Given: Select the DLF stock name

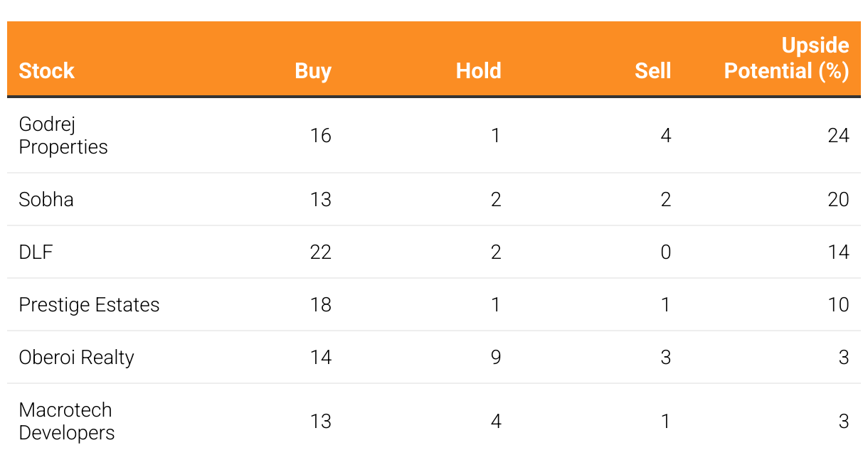Looking at the screenshot, I should click(x=36, y=252).
